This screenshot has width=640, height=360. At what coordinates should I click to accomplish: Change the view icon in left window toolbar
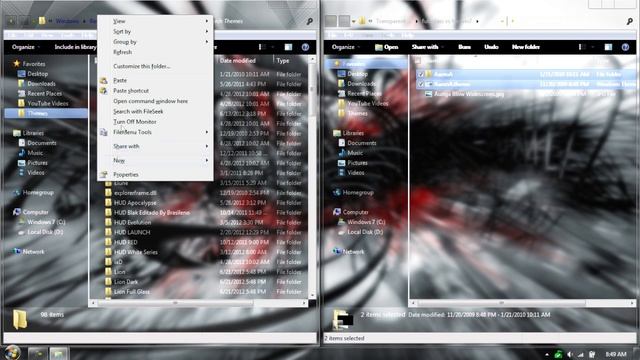pyautogui.click(x=262, y=47)
